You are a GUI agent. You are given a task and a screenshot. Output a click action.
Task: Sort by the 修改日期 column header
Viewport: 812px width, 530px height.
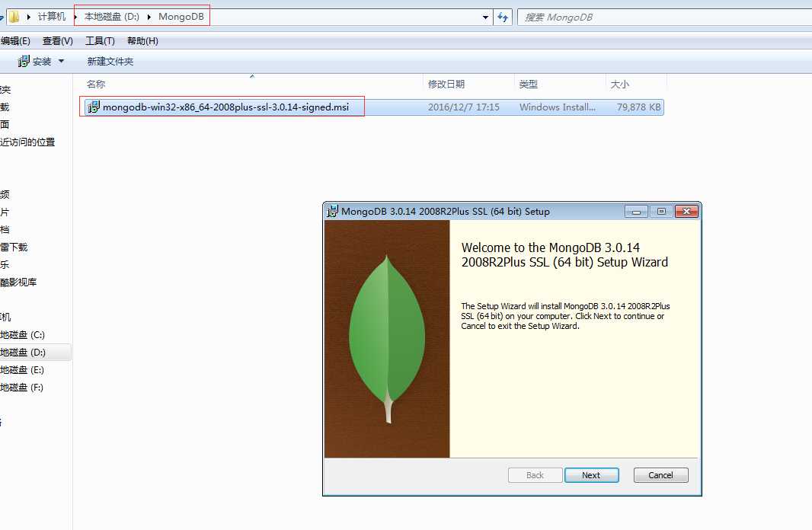446,84
